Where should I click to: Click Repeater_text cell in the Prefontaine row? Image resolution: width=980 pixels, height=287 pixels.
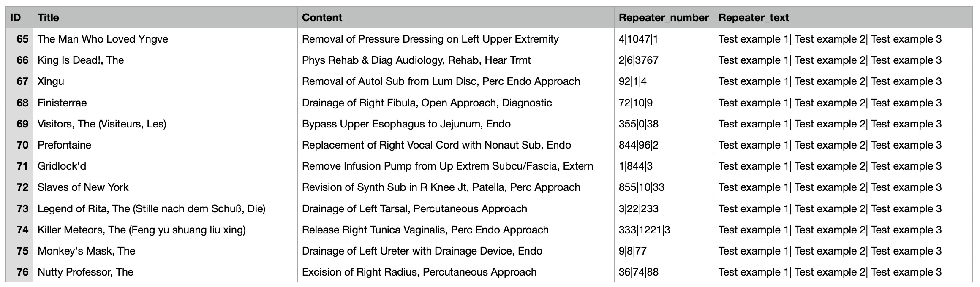click(830, 145)
